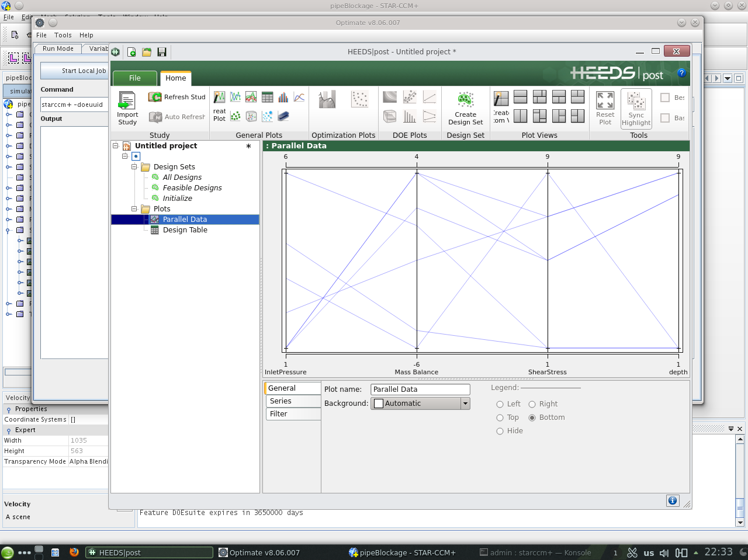
Task: Click the Refresh Study icon
Action: click(x=155, y=97)
